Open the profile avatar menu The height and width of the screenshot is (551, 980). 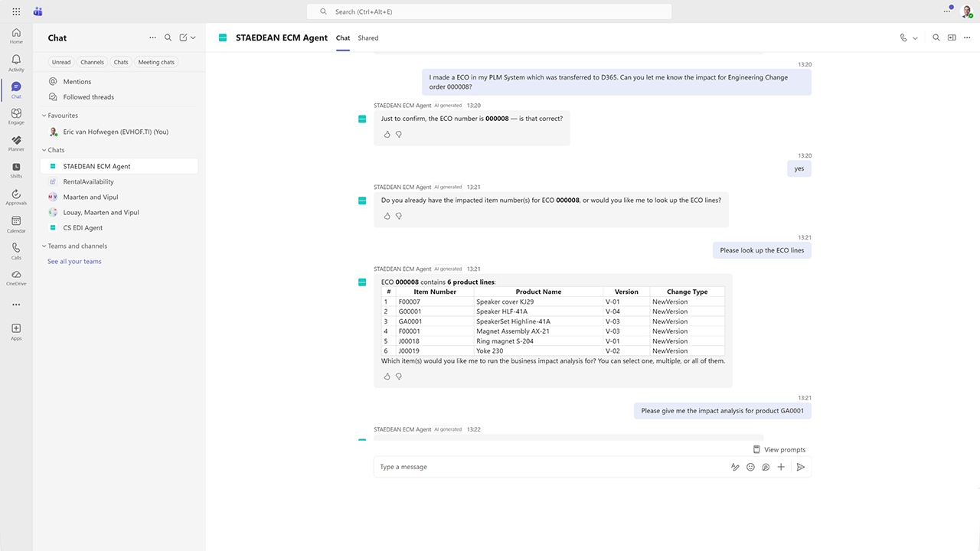tap(967, 11)
